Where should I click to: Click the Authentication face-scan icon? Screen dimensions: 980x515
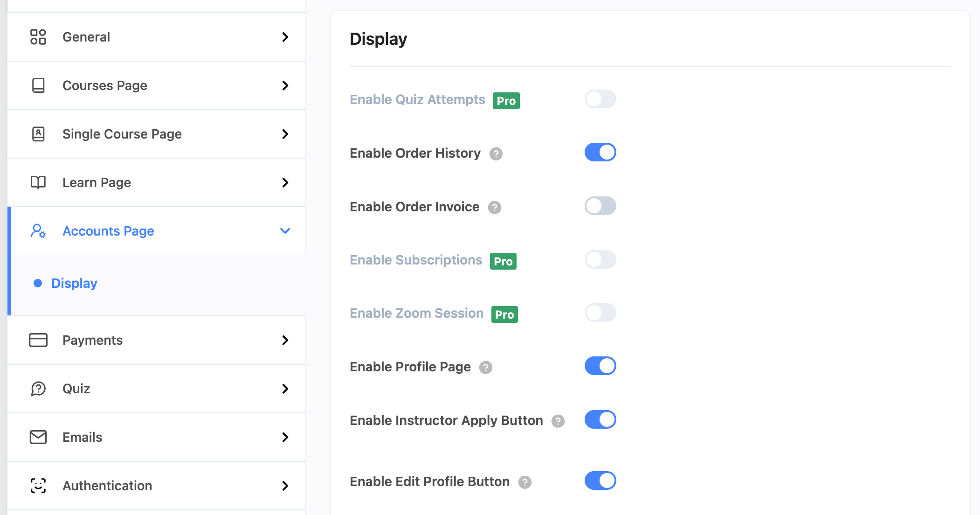[38, 486]
